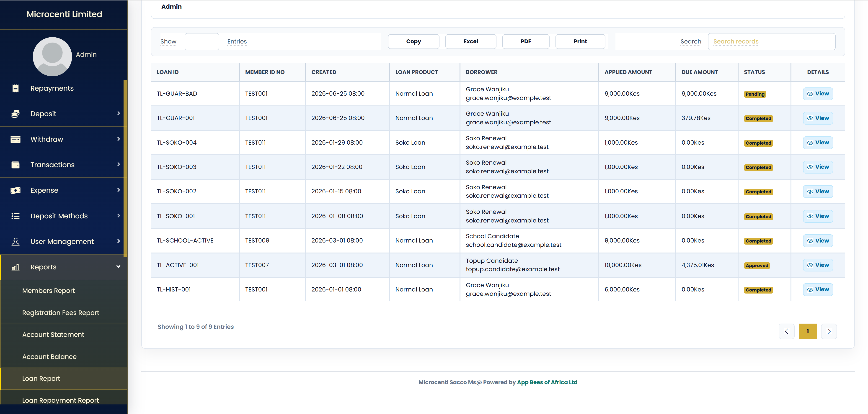This screenshot has width=868, height=414.
Task: Click the Print button
Action: click(580, 41)
